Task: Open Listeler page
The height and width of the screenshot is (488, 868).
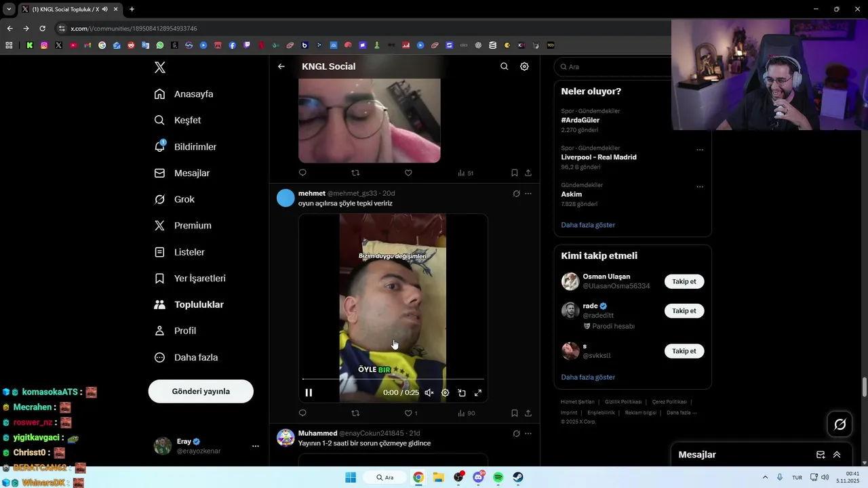Action: 179,252
